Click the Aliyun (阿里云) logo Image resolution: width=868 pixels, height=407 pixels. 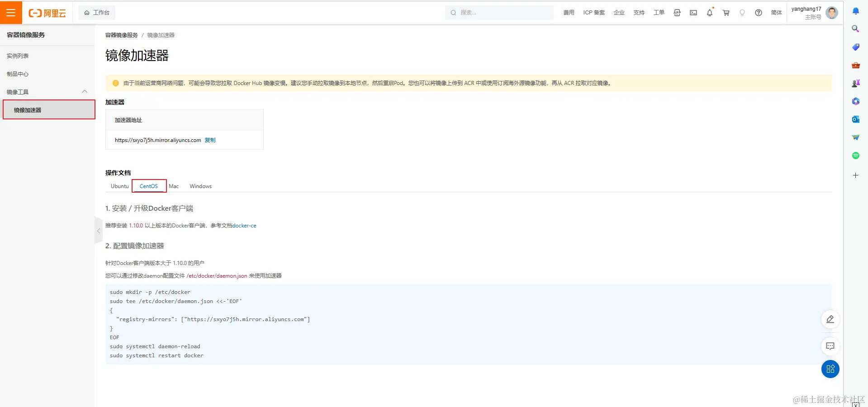[x=47, y=13]
